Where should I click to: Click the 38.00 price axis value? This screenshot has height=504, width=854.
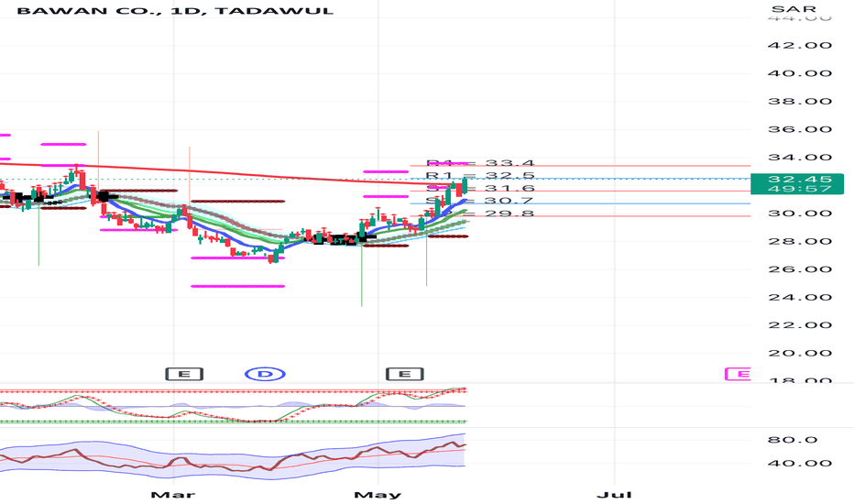click(800, 102)
